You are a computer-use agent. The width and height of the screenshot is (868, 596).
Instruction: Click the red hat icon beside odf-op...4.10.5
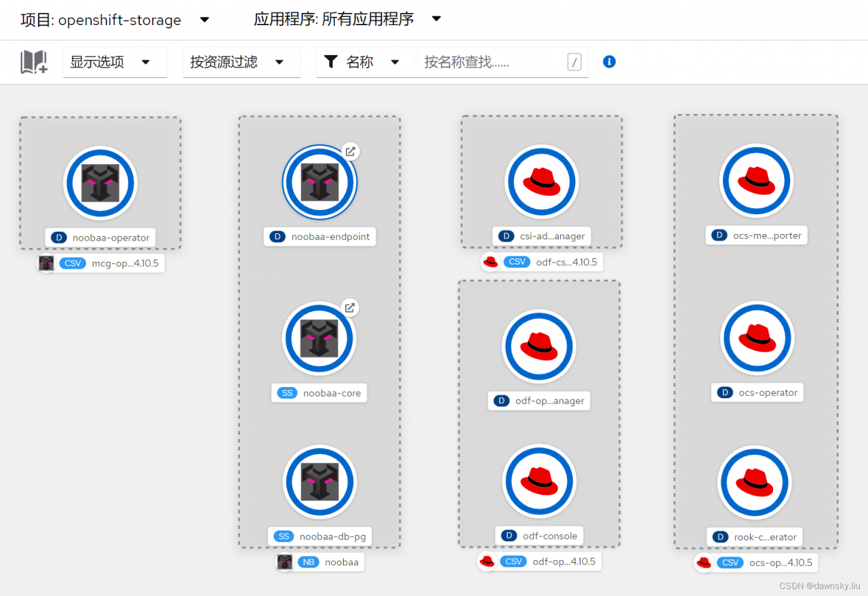click(x=487, y=561)
